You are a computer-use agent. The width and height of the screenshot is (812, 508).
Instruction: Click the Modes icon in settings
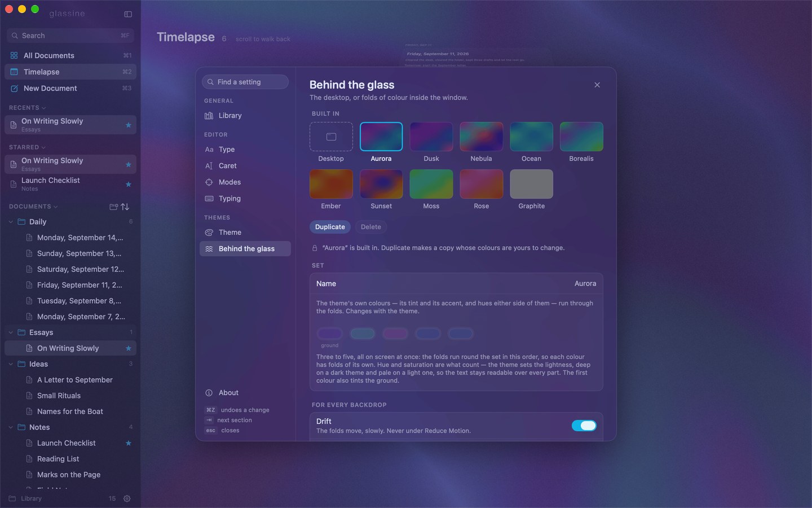209,182
